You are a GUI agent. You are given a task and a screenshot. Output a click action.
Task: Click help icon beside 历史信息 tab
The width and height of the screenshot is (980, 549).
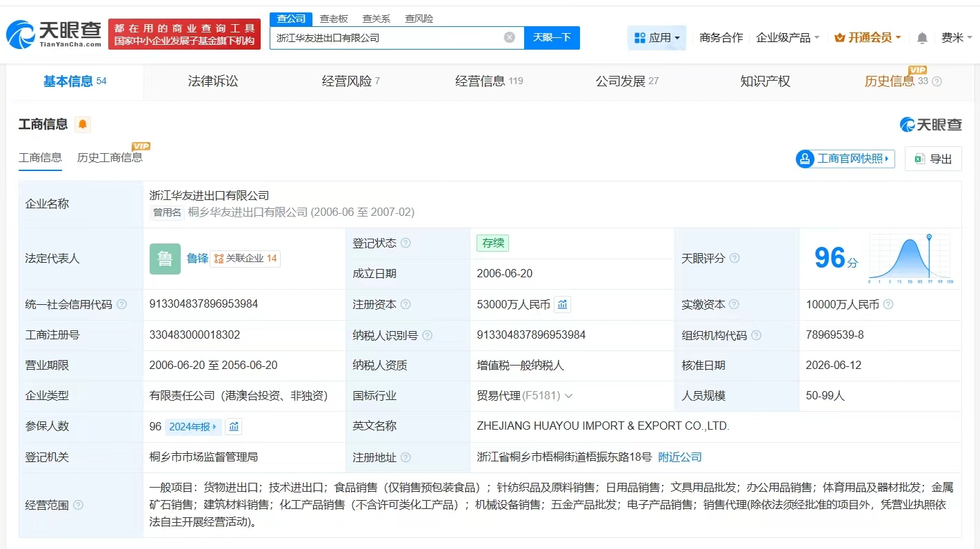coord(937,81)
